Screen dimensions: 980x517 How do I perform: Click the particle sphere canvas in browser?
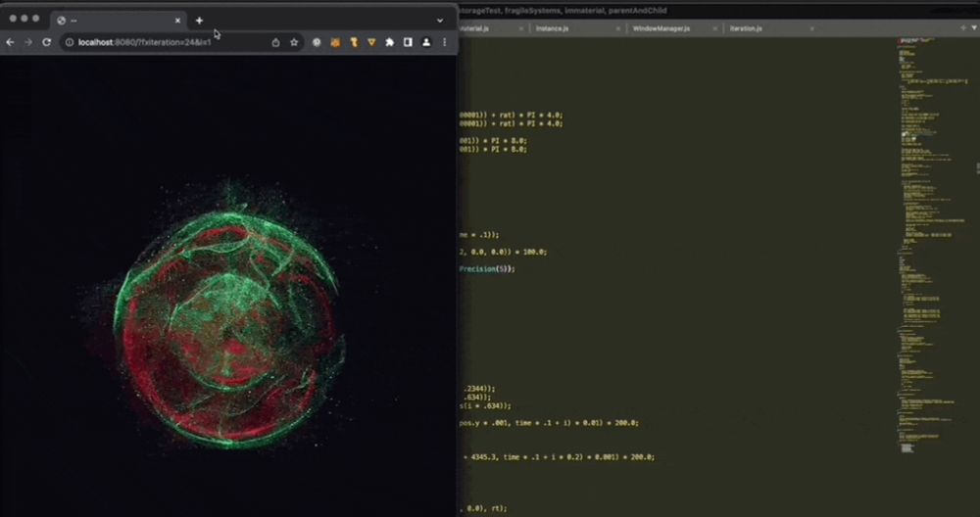228,286
